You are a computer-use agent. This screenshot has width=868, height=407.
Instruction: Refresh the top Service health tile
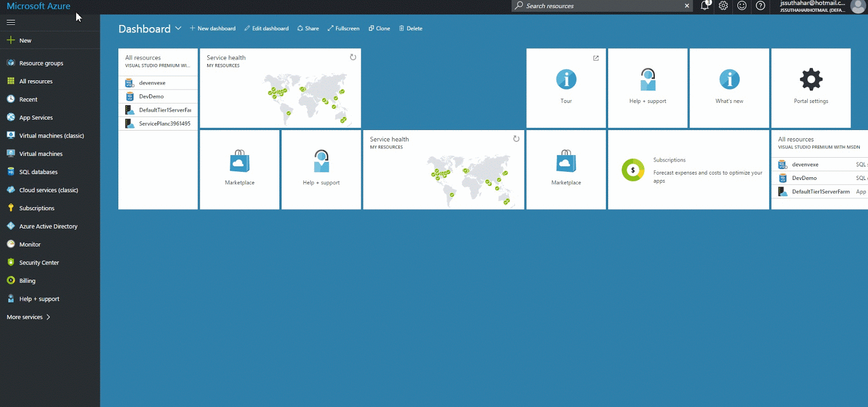353,57
